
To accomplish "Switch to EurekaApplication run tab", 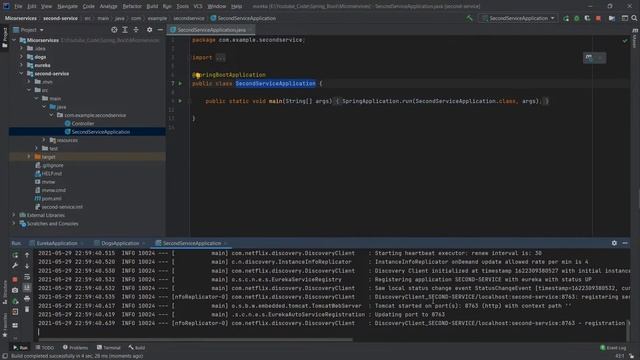I will pos(57,243).
